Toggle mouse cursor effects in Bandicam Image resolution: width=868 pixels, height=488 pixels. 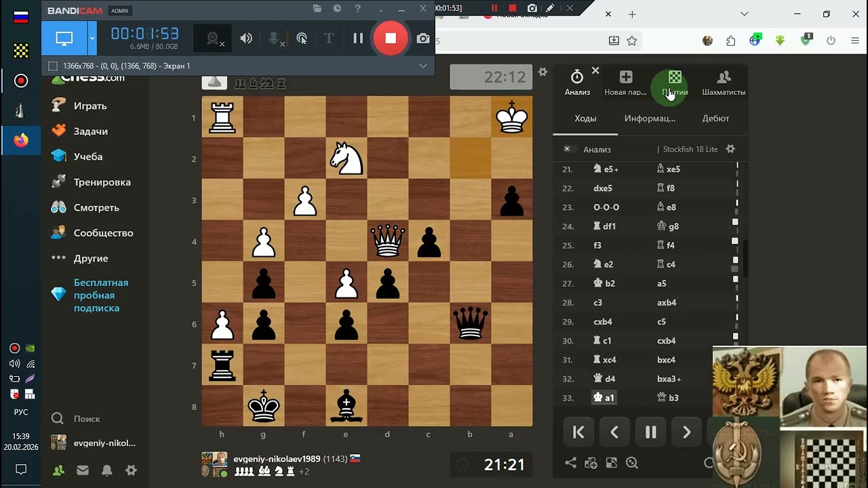302,39
